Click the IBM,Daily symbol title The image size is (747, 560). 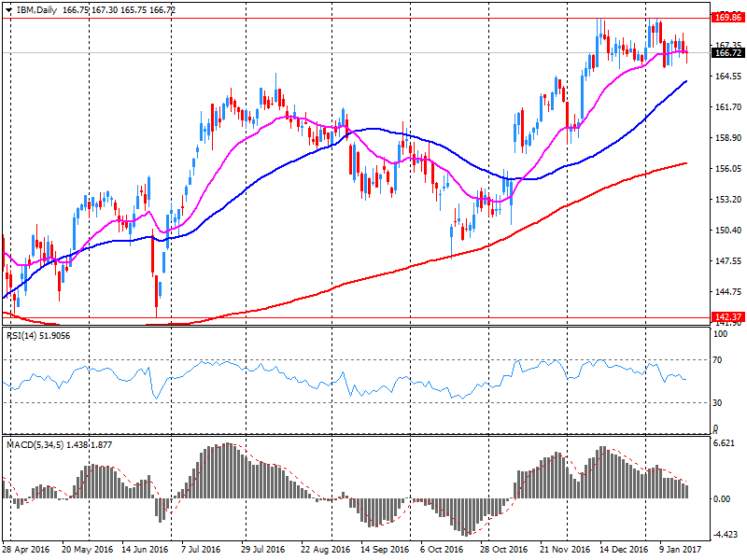(x=36, y=10)
